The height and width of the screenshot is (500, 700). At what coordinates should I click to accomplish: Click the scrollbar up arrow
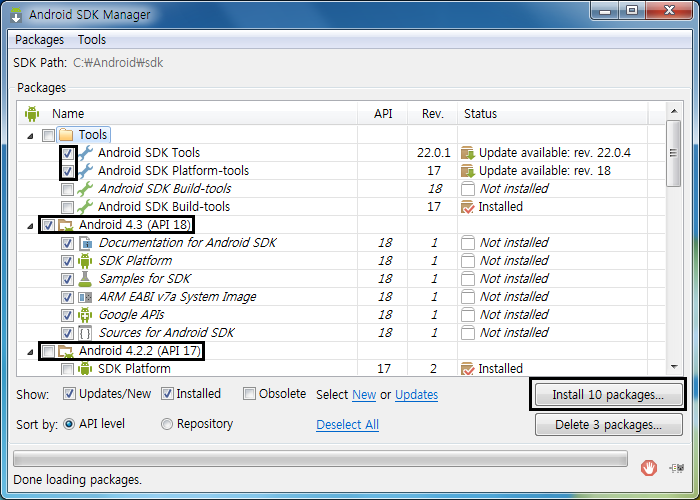point(674,111)
